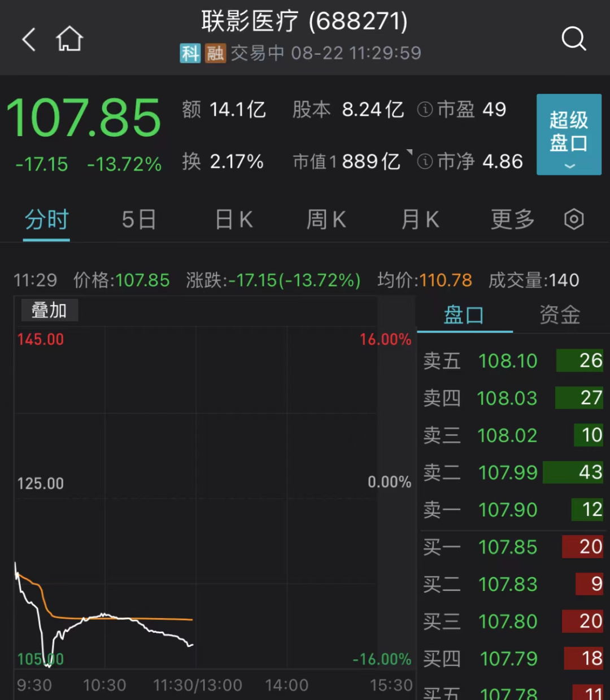
Task: Open the 更多 options menu
Action: 512,220
